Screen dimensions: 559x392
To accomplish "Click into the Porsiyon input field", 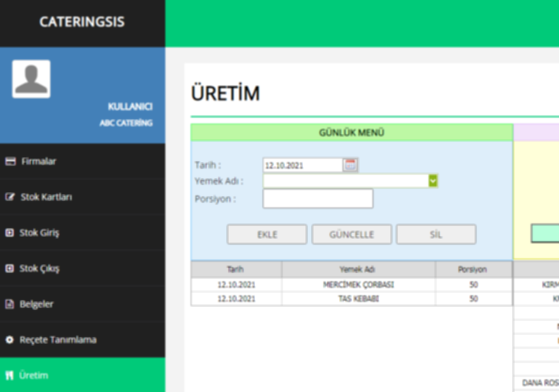I will point(318,199).
